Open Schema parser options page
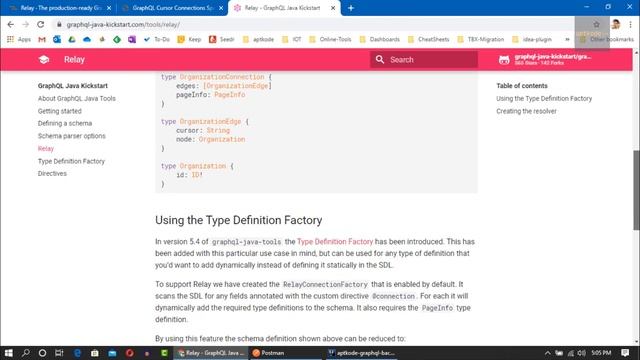 (x=71, y=136)
